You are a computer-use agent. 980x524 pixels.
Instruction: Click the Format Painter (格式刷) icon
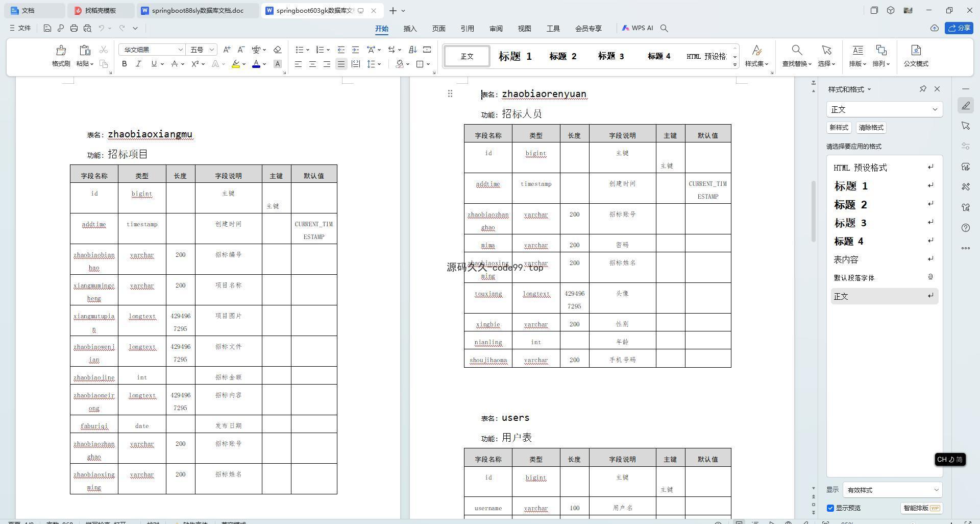(61, 50)
